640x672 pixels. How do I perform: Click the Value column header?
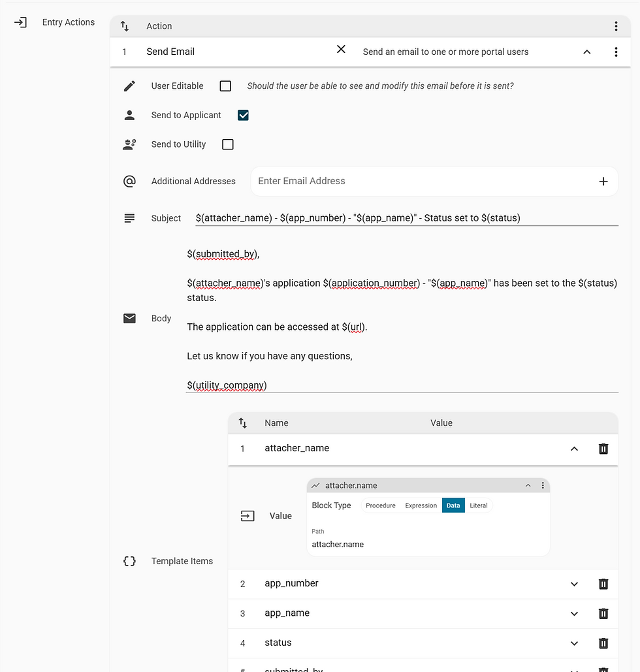point(441,423)
